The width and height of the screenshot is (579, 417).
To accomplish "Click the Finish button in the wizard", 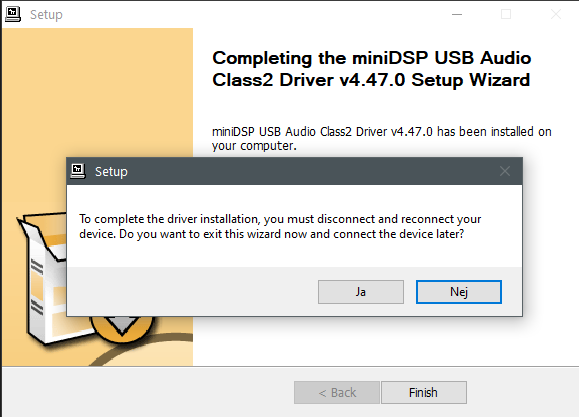I will point(424,392).
